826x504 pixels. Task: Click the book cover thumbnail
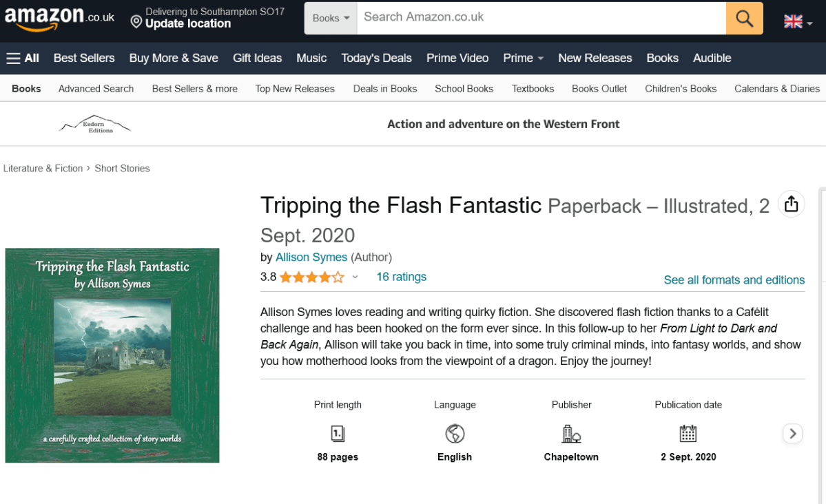pyautogui.click(x=112, y=355)
